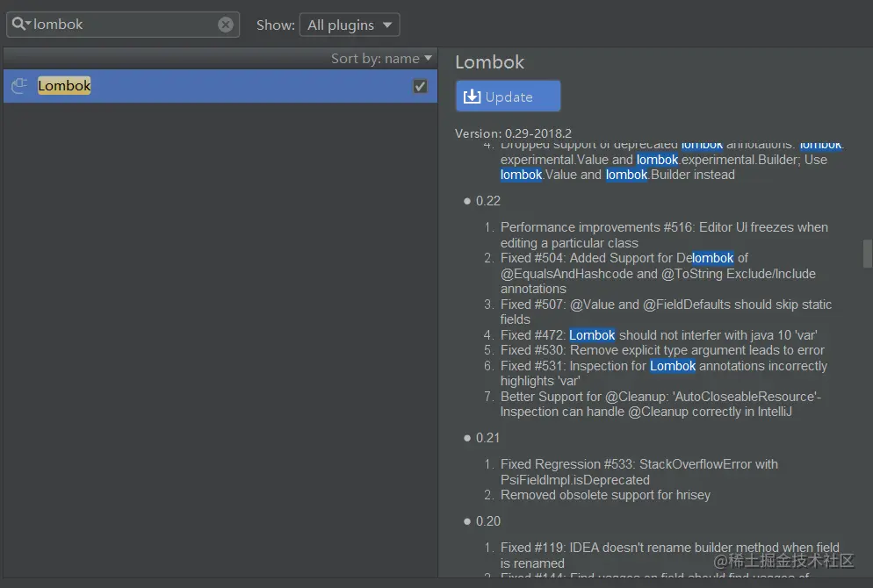The image size is (873, 588).
Task: Click 'Removed obsolete support for hrisey'
Action: (605, 495)
